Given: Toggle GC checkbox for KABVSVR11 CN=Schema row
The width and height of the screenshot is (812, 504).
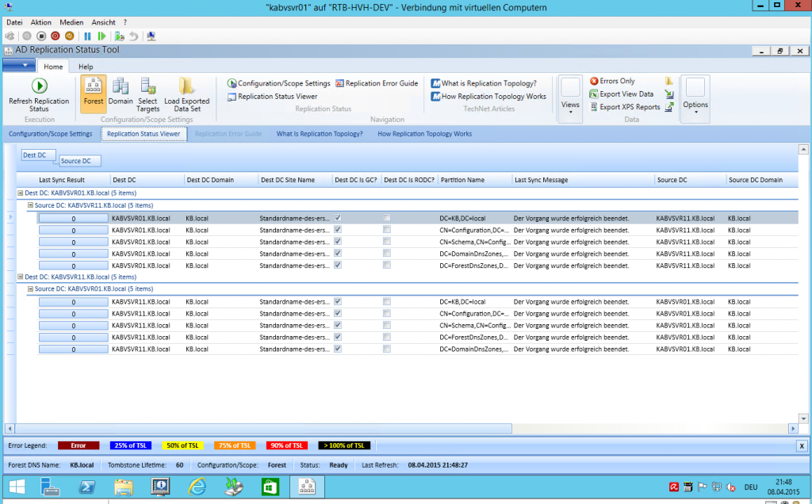Looking at the screenshot, I should (338, 326).
